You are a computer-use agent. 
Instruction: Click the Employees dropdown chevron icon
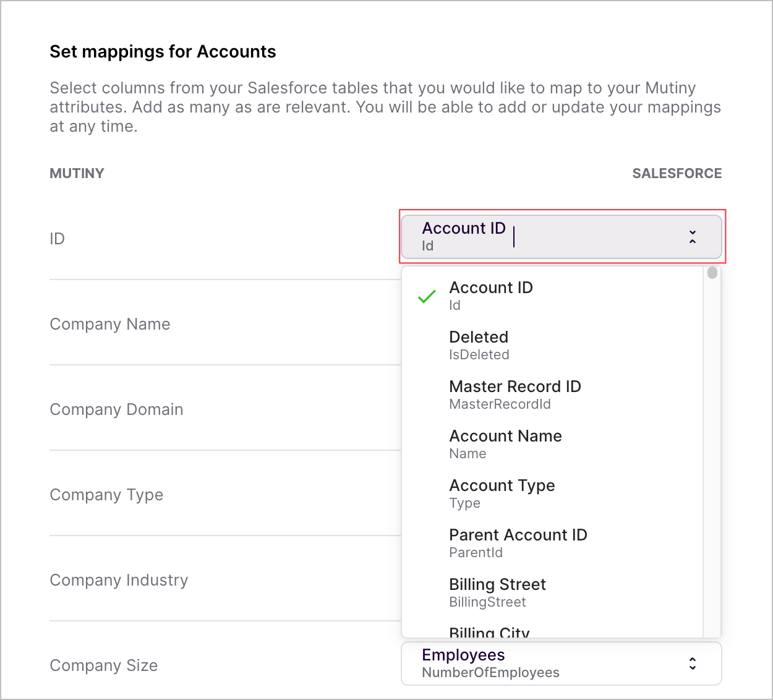(693, 664)
